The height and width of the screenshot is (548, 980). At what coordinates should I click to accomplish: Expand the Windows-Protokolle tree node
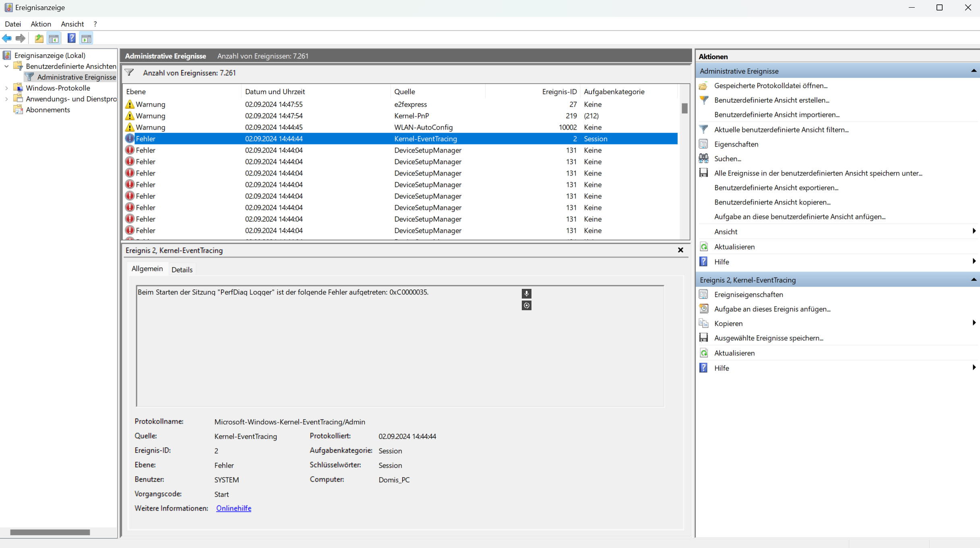[x=6, y=88]
